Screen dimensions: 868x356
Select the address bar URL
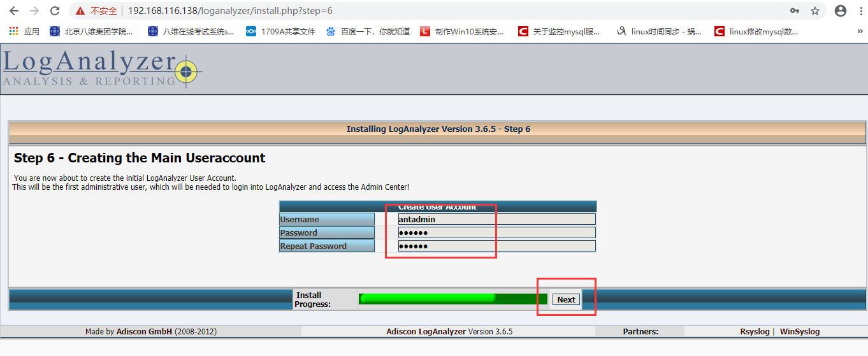coord(230,11)
